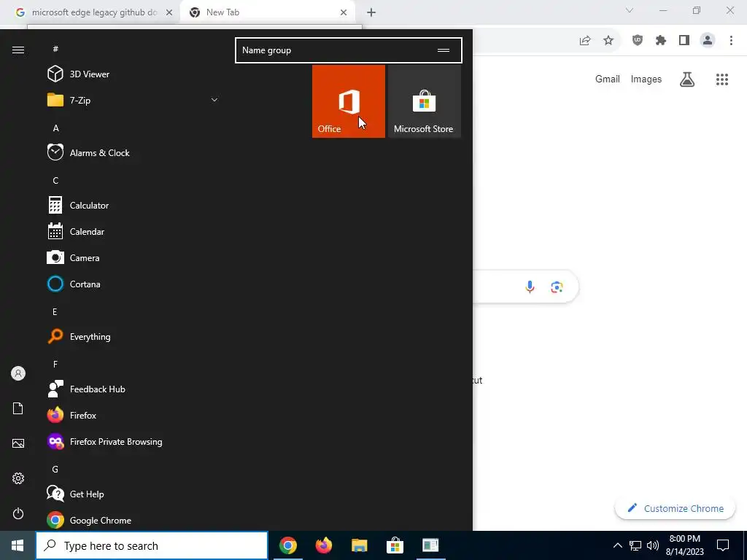Click the Customize Chrome button
Image resolution: width=747 pixels, height=560 pixels.
675,508
